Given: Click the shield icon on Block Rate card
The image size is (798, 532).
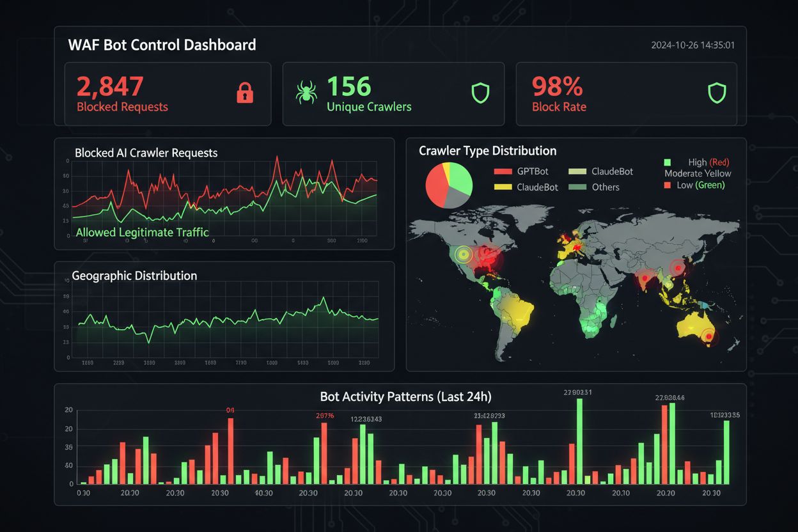Looking at the screenshot, I should [x=716, y=93].
